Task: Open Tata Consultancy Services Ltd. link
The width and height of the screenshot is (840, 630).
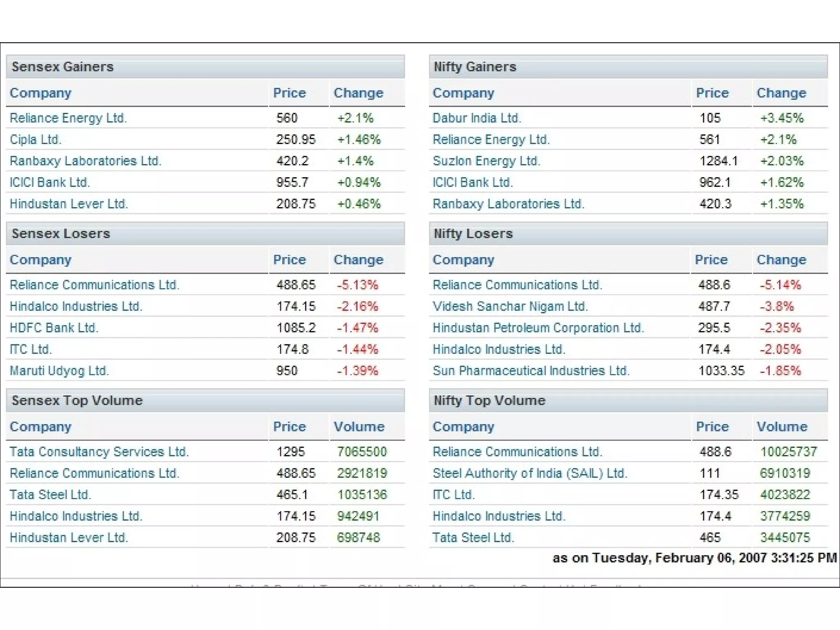Action: [99, 452]
